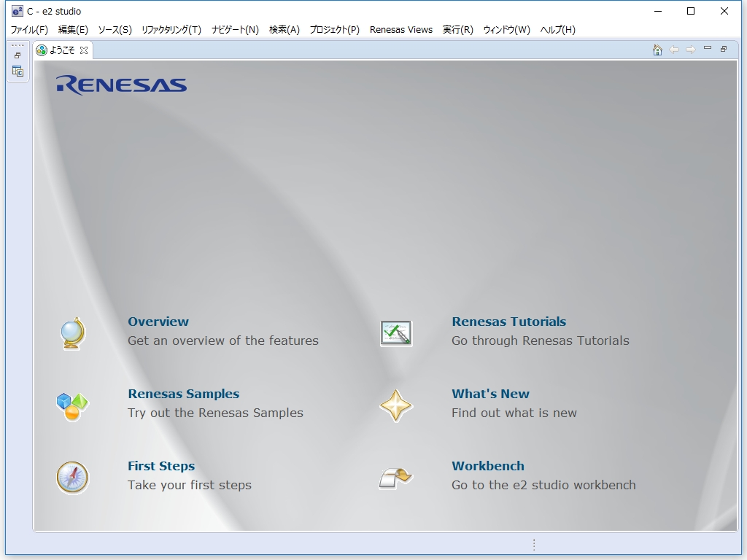The image size is (747, 560).
Task: Maximize the e2 studio window
Action: pyautogui.click(x=691, y=11)
